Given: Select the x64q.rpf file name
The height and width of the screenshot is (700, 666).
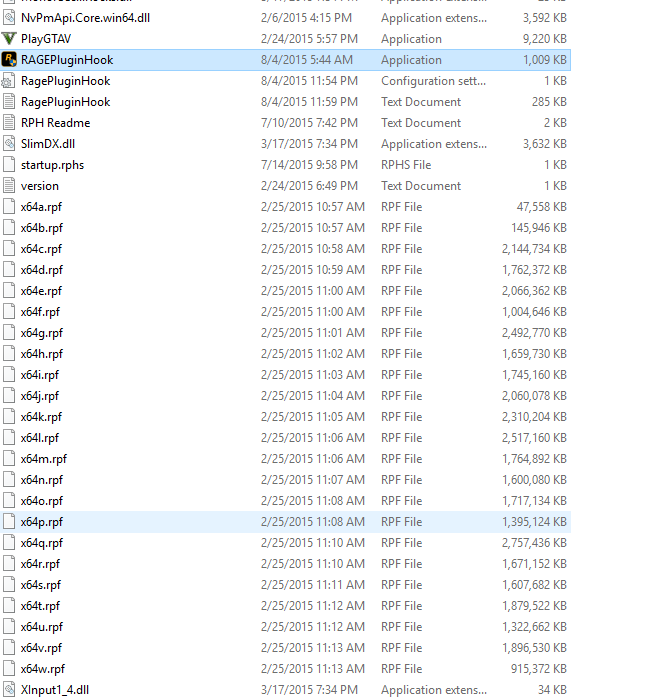Looking at the screenshot, I should 42,543.
